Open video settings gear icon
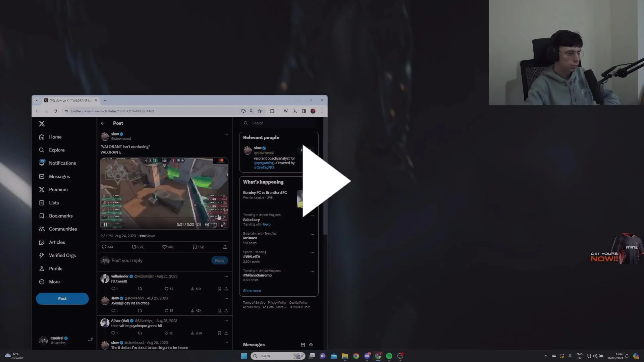Viewport: 644px width, 362px height. pyautogui.click(x=207, y=225)
